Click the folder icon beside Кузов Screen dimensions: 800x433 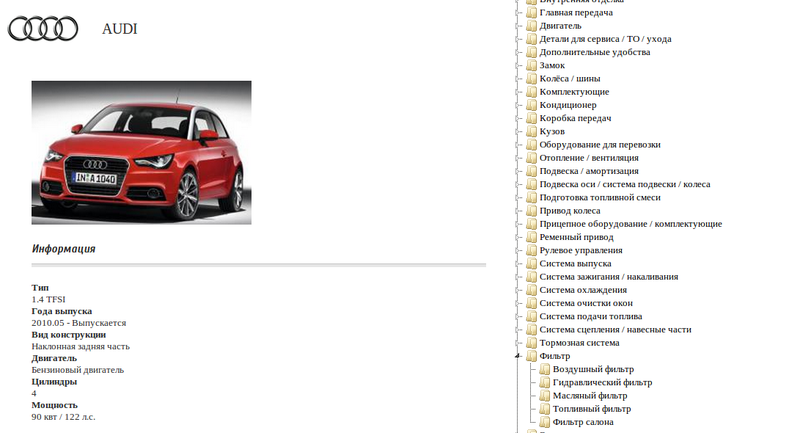pos(531,131)
